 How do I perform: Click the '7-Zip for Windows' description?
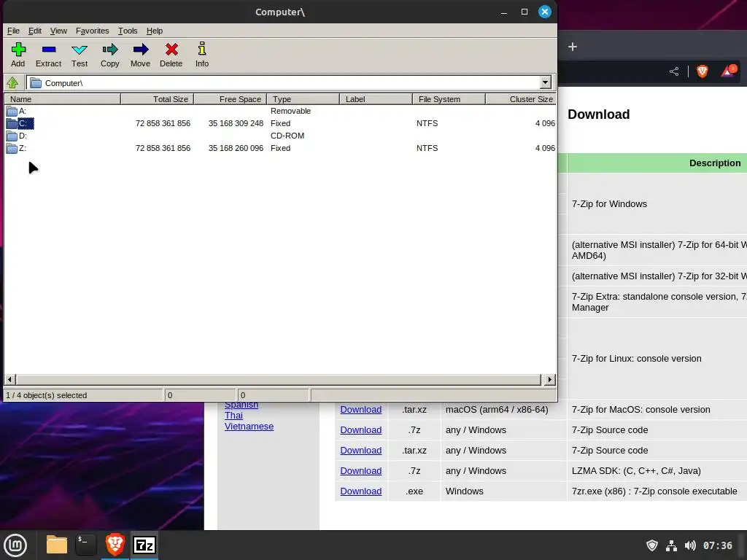tap(609, 204)
